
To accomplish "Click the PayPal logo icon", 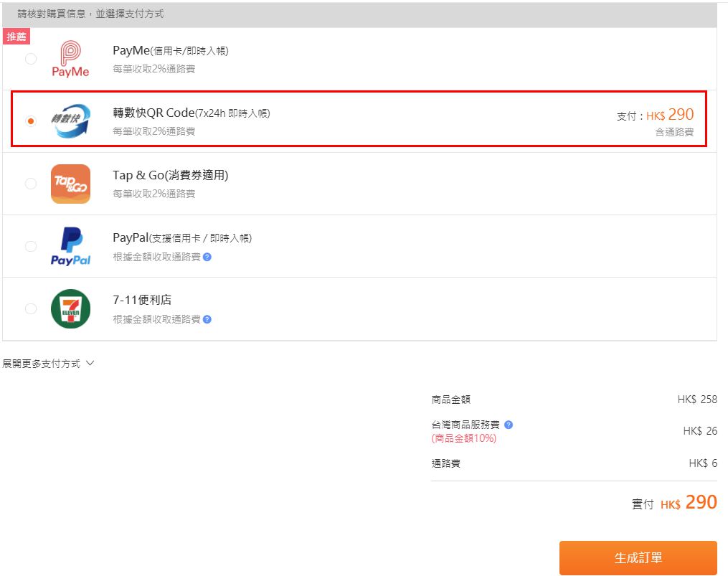I will pyautogui.click(x=70, y=246).
